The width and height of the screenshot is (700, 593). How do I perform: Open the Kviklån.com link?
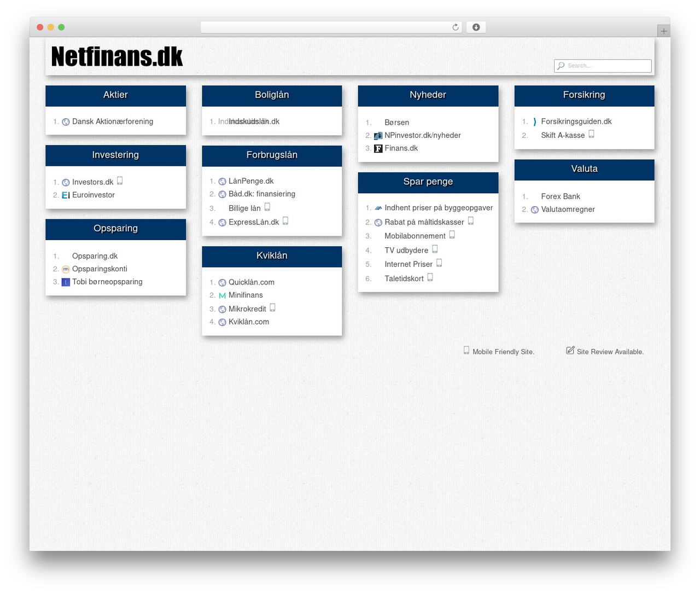tap(249, 322)
